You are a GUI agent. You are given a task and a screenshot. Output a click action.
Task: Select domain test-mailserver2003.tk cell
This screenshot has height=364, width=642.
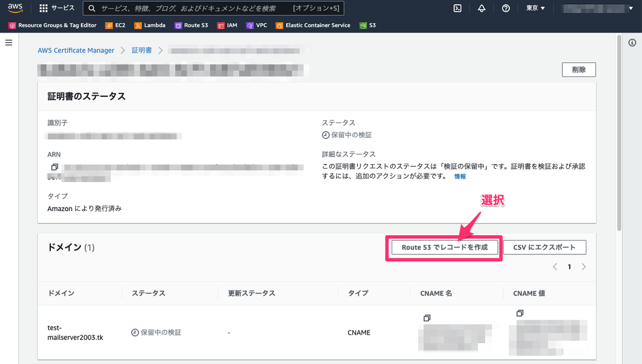[75, 332]
